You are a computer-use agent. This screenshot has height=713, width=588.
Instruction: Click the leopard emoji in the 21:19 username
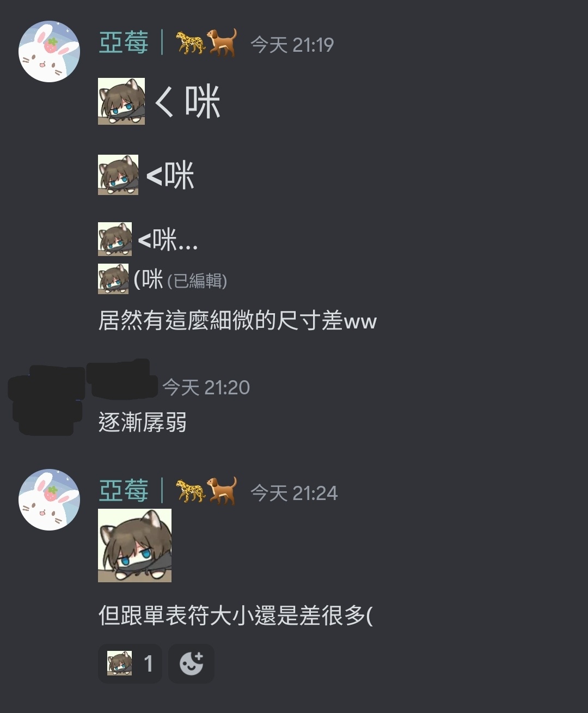point(191,43)
